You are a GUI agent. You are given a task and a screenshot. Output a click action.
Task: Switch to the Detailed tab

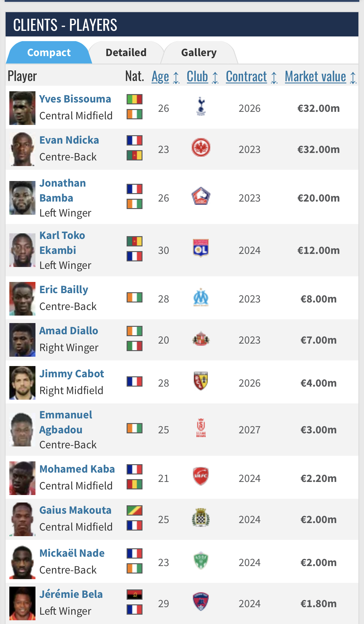(x=126, y=53)
